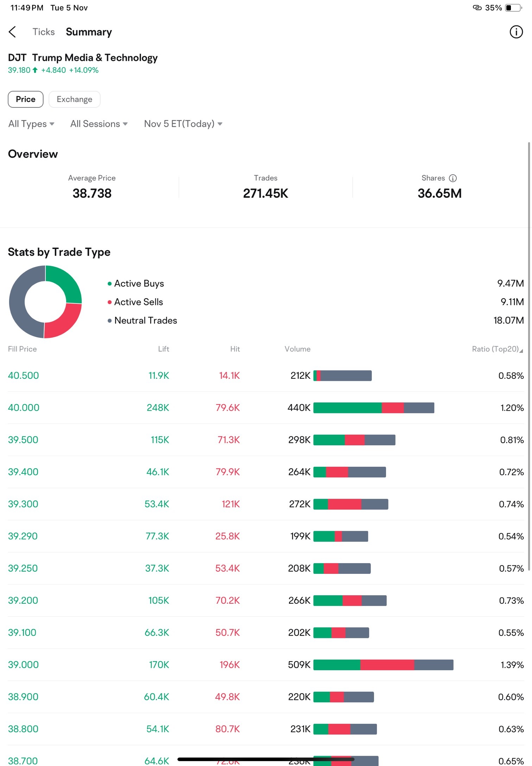
Task: Tap the volume bar for 40.500
Action: 342,376
